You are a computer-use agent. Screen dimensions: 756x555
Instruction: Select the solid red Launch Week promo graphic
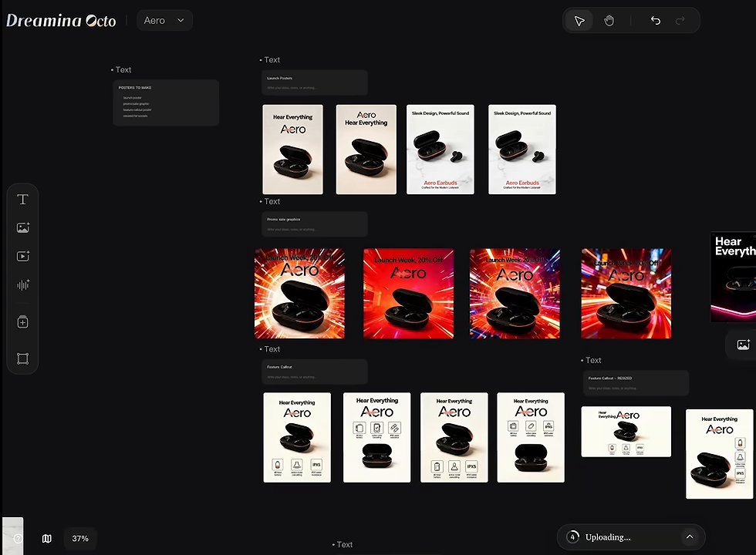tap(408, 294)
